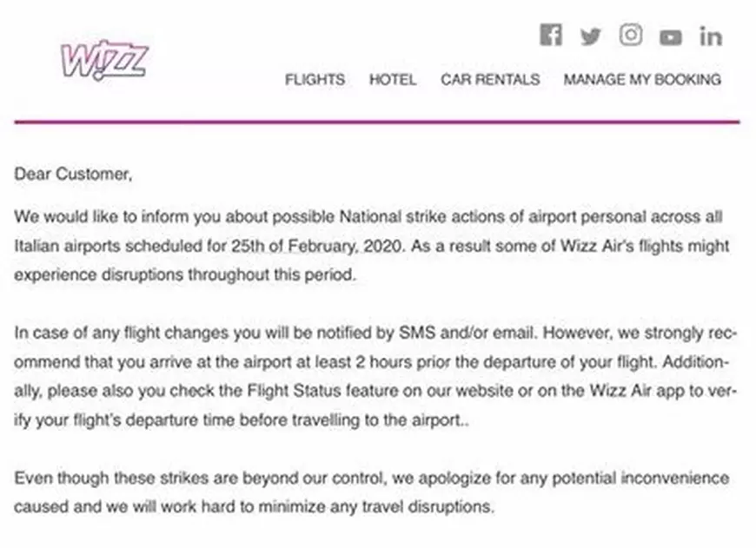Click the 'Dear Customer,' greeting text
The width and height of the screenshot is (756, 548).
tap(74, 175)
